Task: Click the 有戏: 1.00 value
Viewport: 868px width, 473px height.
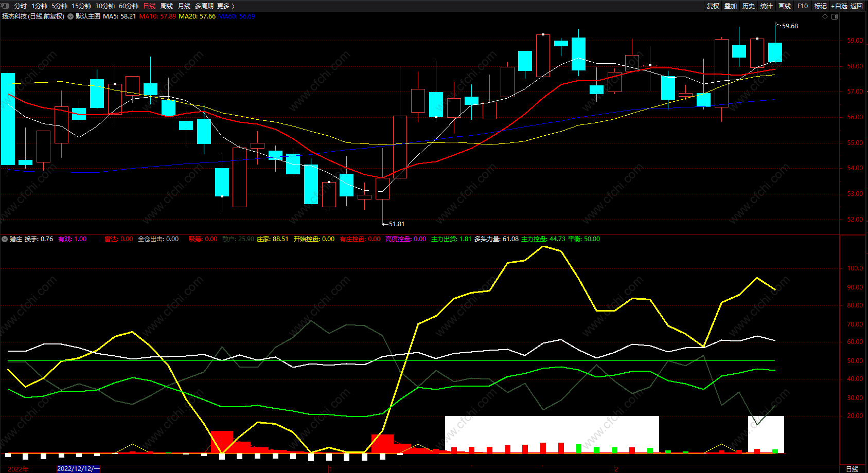Action: [x=73, y=239]
